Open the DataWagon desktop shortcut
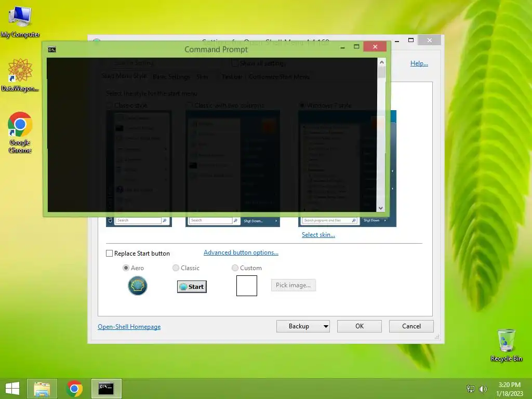 pos(20,75)
